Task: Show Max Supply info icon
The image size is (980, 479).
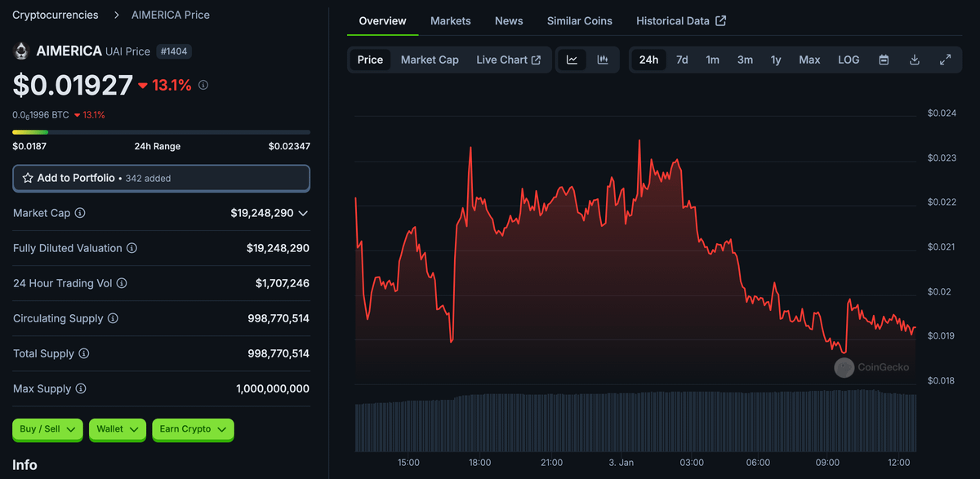Action: pos(80,388)
